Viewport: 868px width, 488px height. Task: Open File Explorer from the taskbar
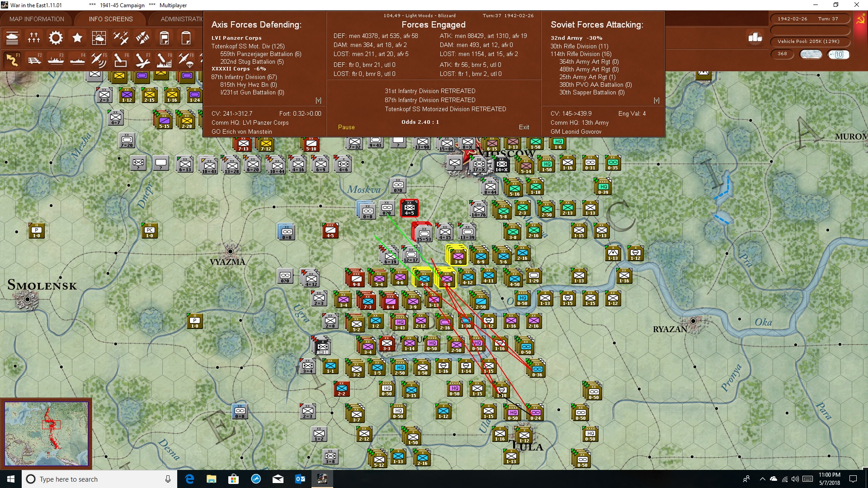tap(211, 479)
